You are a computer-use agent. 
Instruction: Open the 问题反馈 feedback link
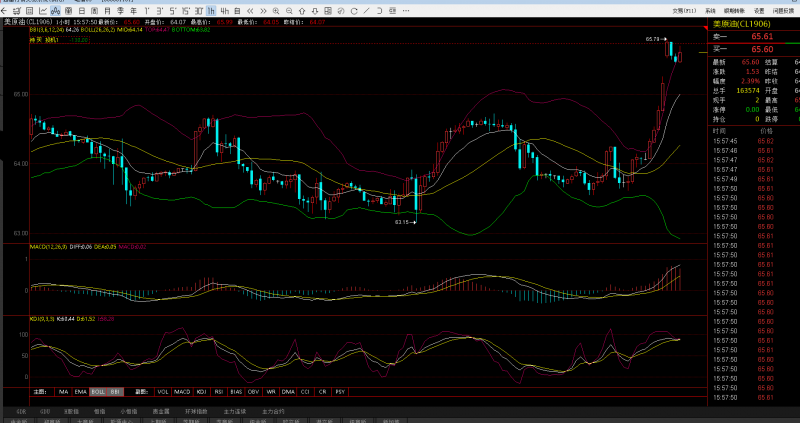point(782,11)
